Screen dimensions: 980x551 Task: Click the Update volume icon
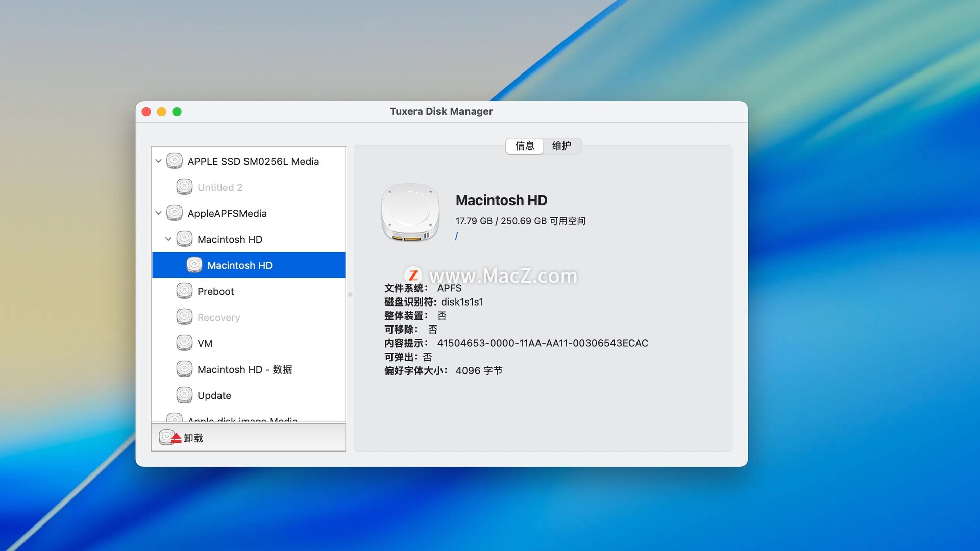pos(184,395)
